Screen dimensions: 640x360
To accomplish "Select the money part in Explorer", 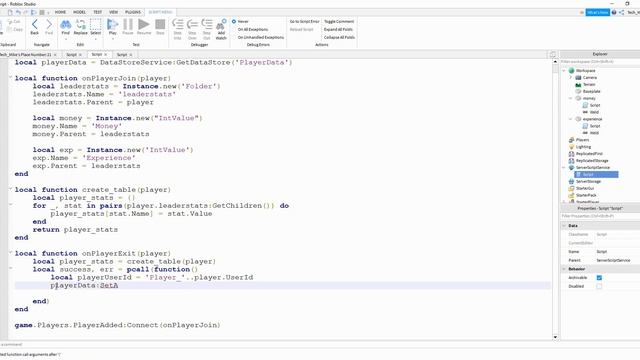I will pos(585,98).
